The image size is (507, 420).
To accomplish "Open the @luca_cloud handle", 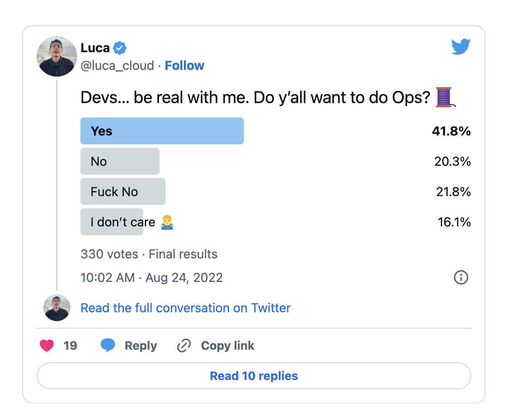I will coord(117,66).
